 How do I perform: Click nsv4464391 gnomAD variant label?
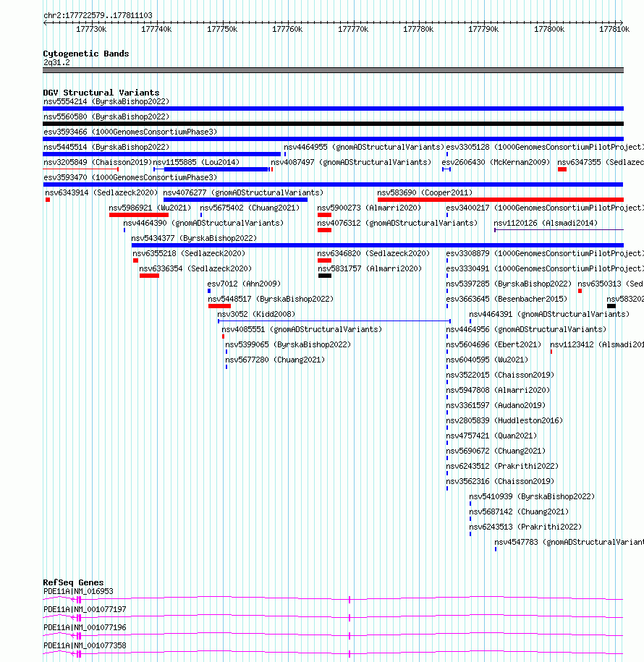[549, 315]
